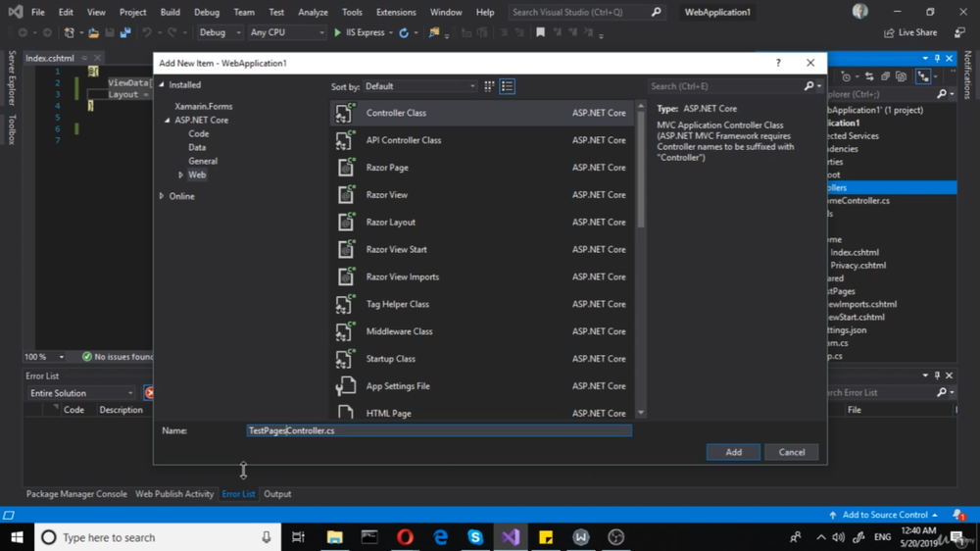Open Privacy.cshtml in Solution Explorer
The image size is (980, 551).
(857, 265)
